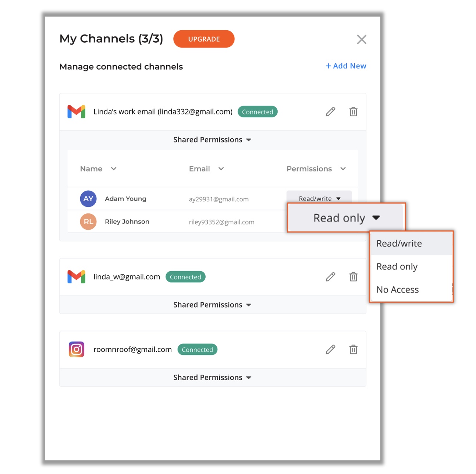The width and height of the screenshot is (476, 474).
Task: Collapse Shared Permissions for Linda's work email
Action: point(212,140)
